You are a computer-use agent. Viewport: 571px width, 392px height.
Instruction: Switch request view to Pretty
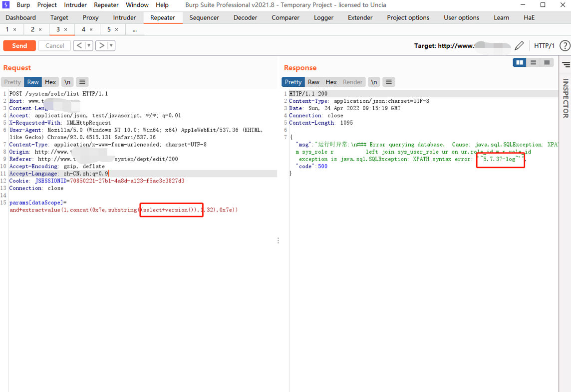click(x=12, y=82)
